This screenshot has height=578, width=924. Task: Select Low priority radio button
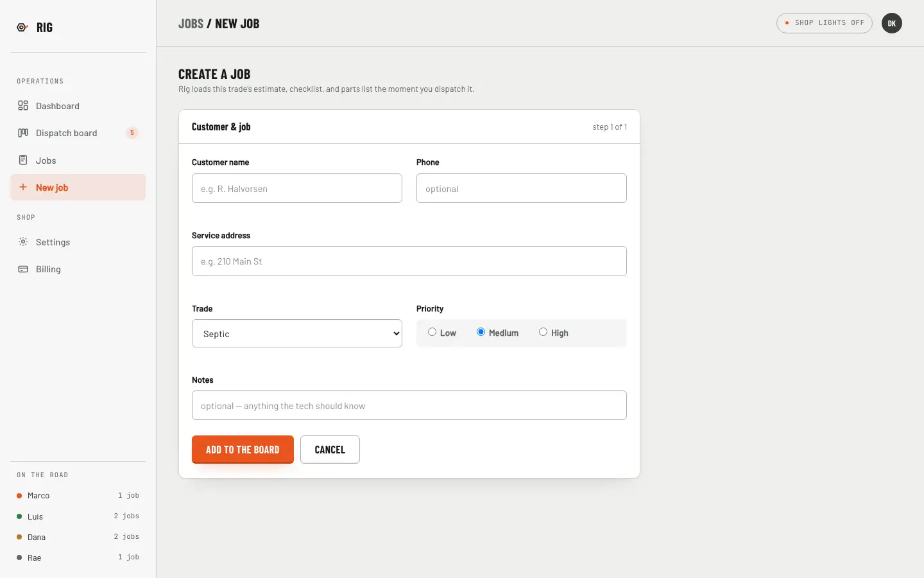click(432, 332)
